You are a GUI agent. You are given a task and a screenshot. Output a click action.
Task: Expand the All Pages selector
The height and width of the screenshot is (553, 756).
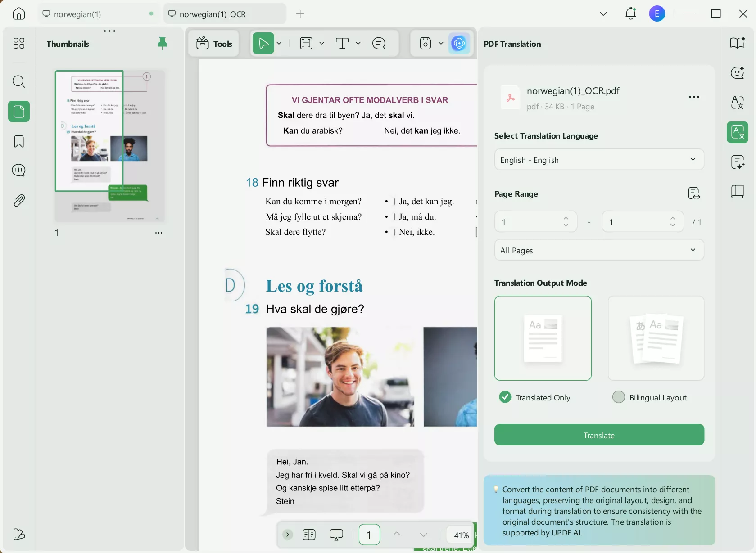[x=598, y=250]
